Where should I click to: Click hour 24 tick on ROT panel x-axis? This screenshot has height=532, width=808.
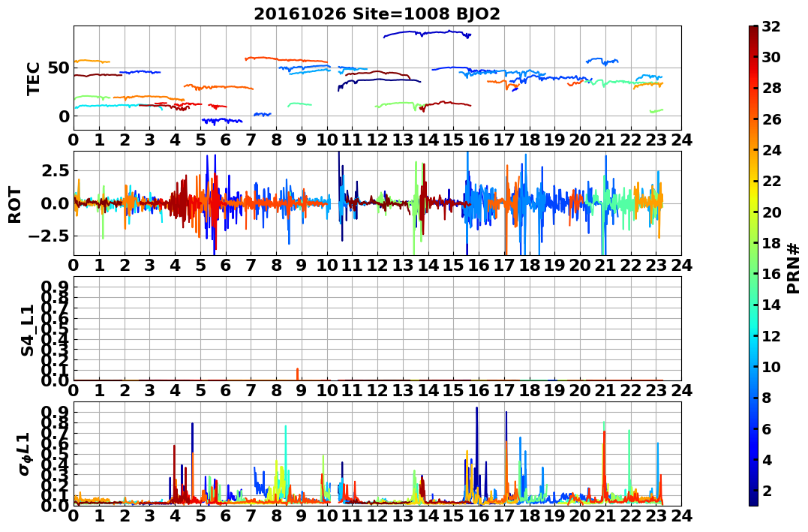click(681, 265)
